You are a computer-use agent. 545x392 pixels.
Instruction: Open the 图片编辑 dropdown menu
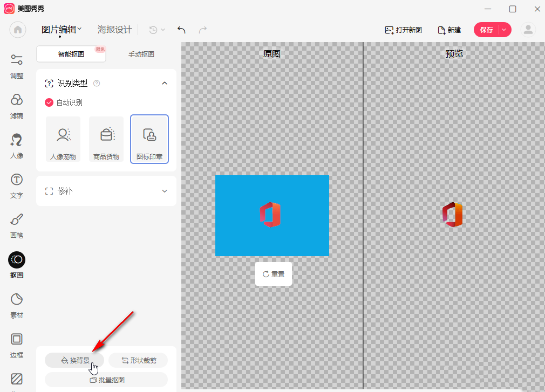(61, 30)
